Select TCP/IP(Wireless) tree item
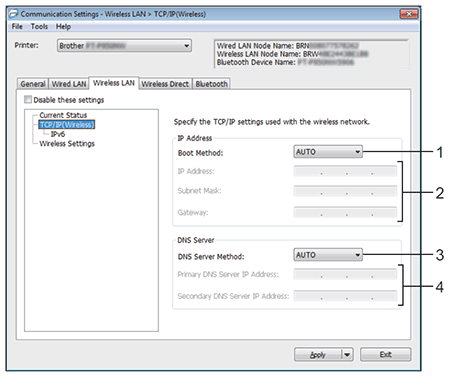 click(67, 125)
